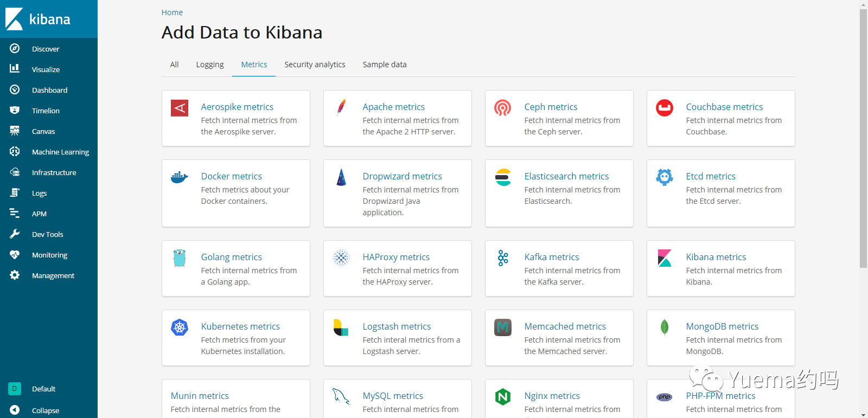
Task: Switch to the All tab
Action: (x=174, y=65)
